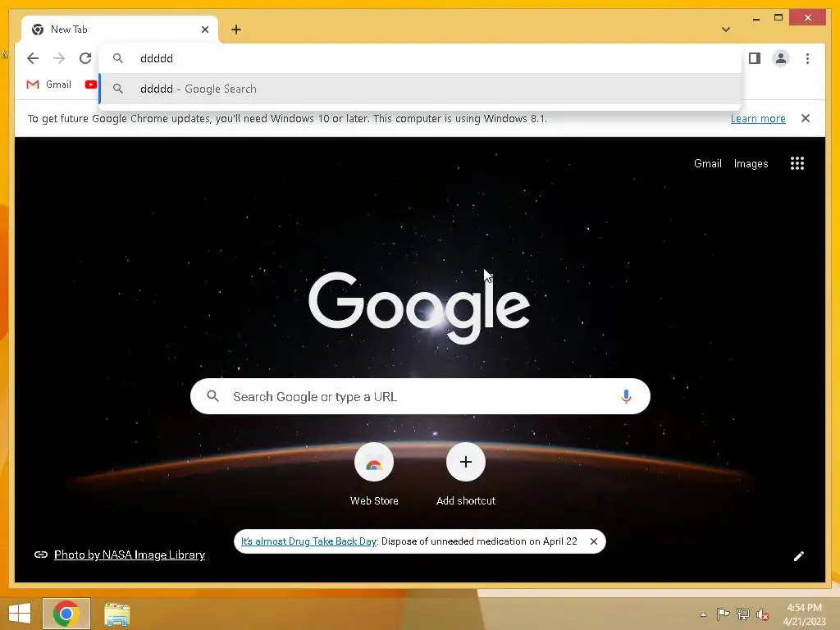The width and height of the screenshot is (840, 630).
Task: Open It's almost Drug Take Back Day link
Action: click(308, 541)
